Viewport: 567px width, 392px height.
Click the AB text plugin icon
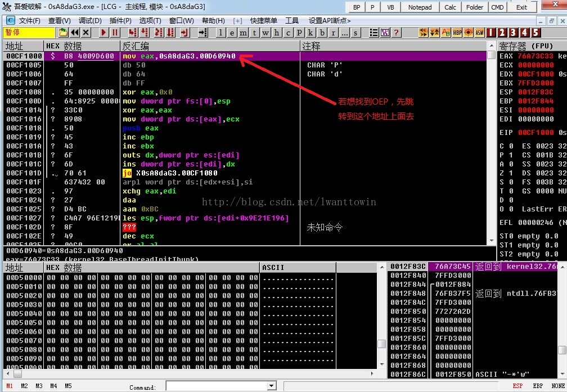[446, 33]
